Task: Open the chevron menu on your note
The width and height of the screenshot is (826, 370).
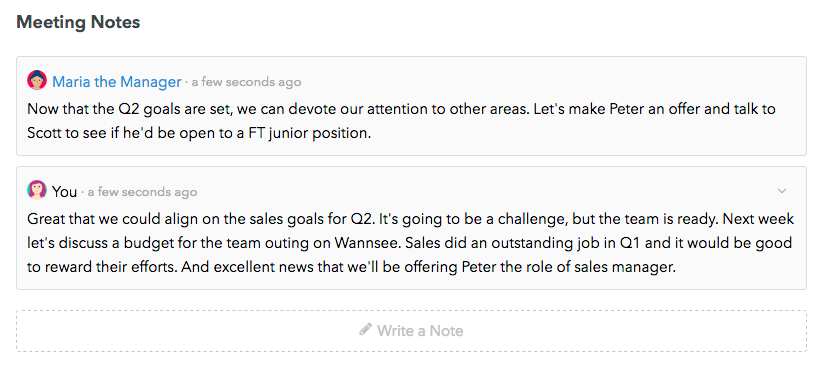Action: [782, 191]
